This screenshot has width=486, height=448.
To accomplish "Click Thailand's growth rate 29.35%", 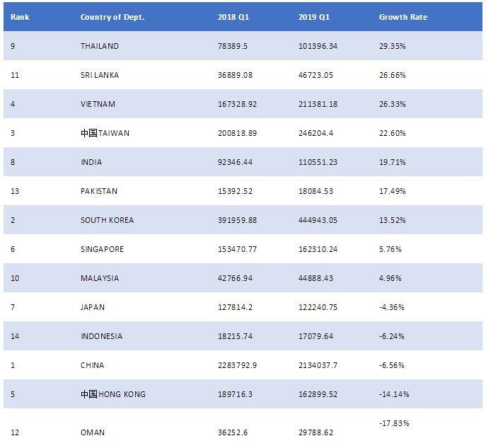I will tap(393, 46).
